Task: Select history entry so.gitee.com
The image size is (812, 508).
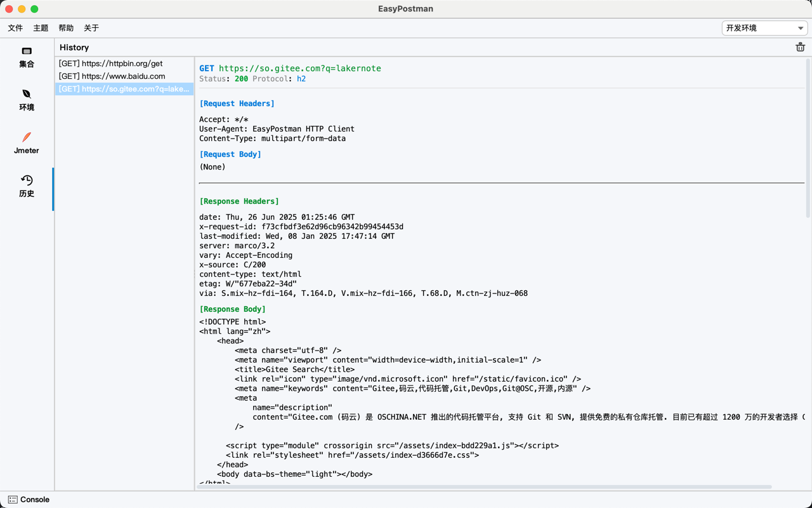Action: click(124, 89)
